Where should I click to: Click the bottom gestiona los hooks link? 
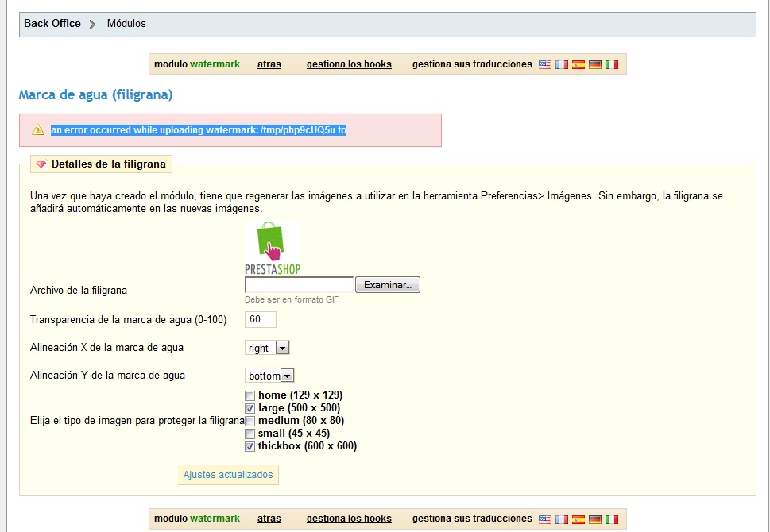(x=349, y=519)
